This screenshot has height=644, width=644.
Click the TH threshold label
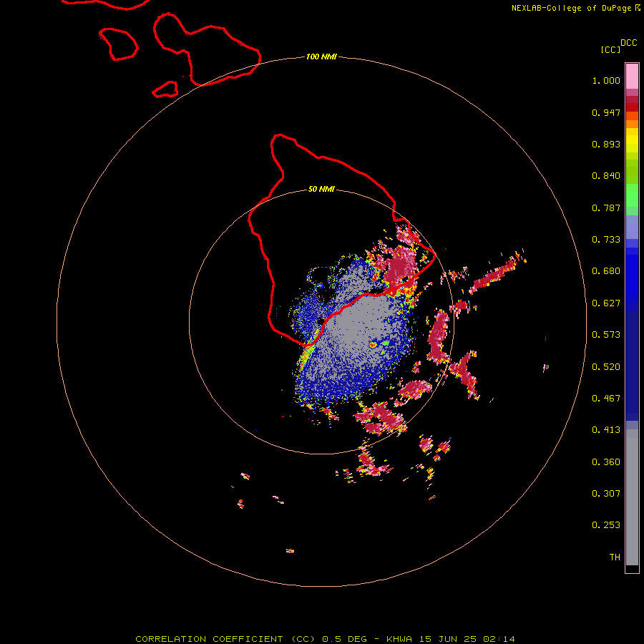tap(615, 557)
